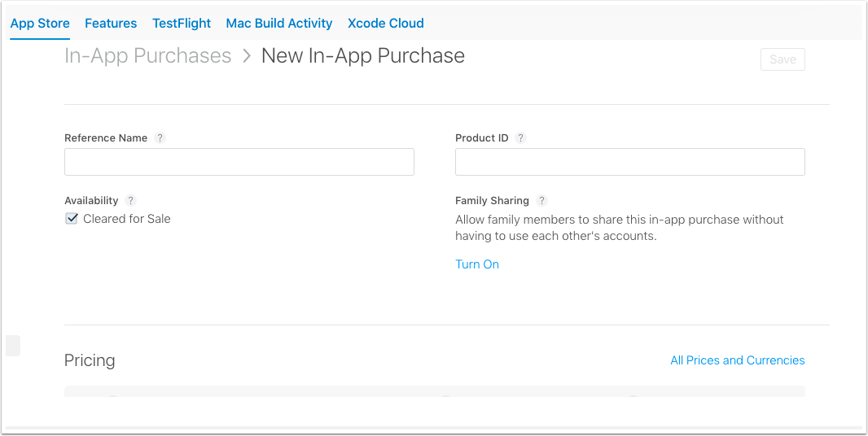Image resolution: width=868 pixels, height=436 pixels.
Task: Go to the Xcode Cloud tab
Action: [x=386, y=24]
